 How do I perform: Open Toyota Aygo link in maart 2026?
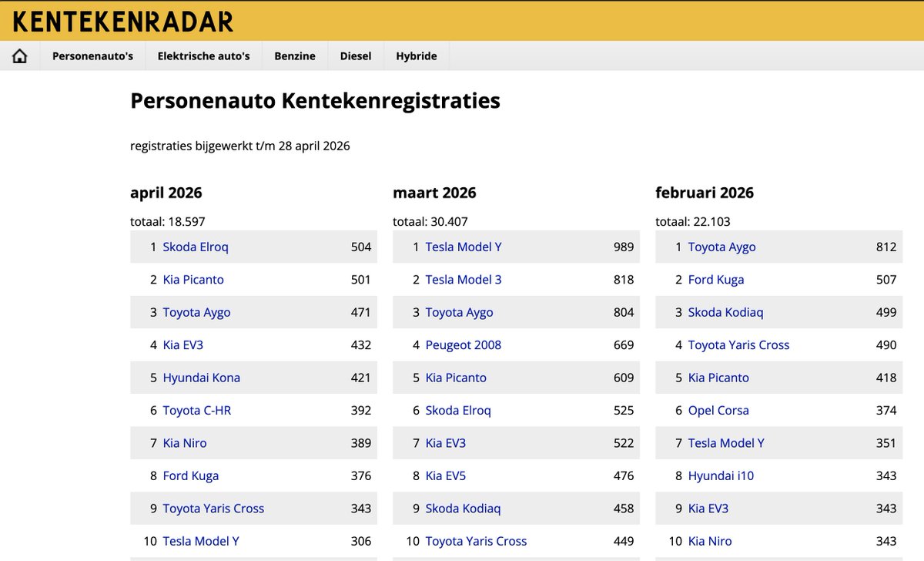460,312
